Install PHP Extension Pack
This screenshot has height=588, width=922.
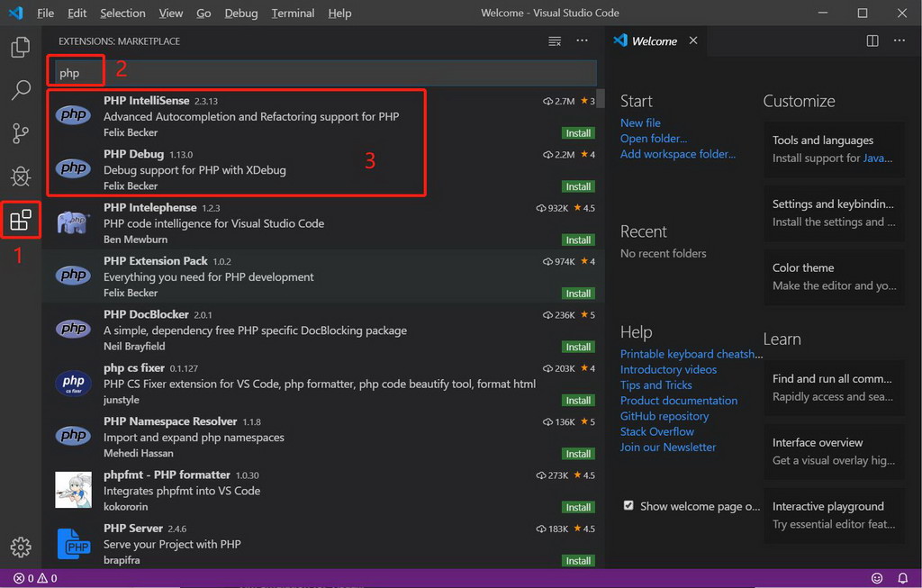click(x=578, y=294)
